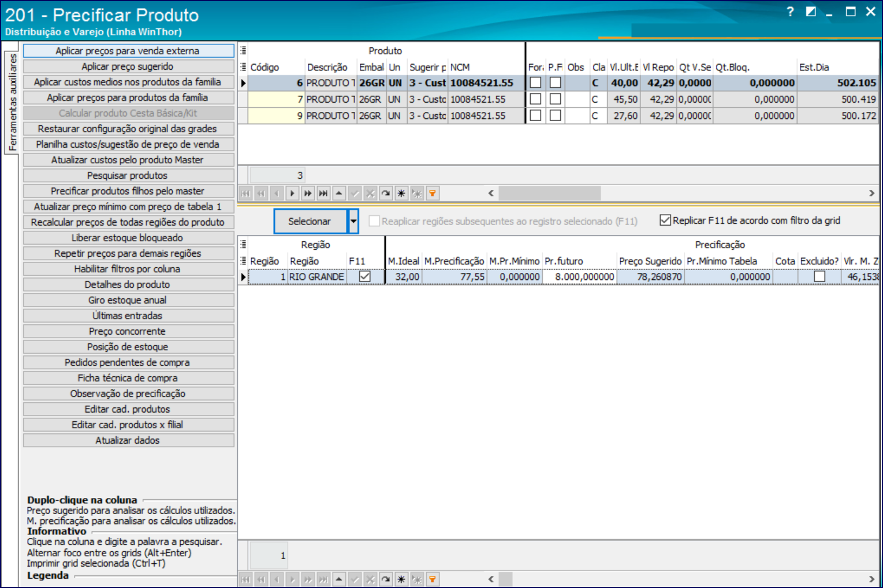883x588 pixels.
Task: Open Ficha técnica de compra
Action: (128, 378)
